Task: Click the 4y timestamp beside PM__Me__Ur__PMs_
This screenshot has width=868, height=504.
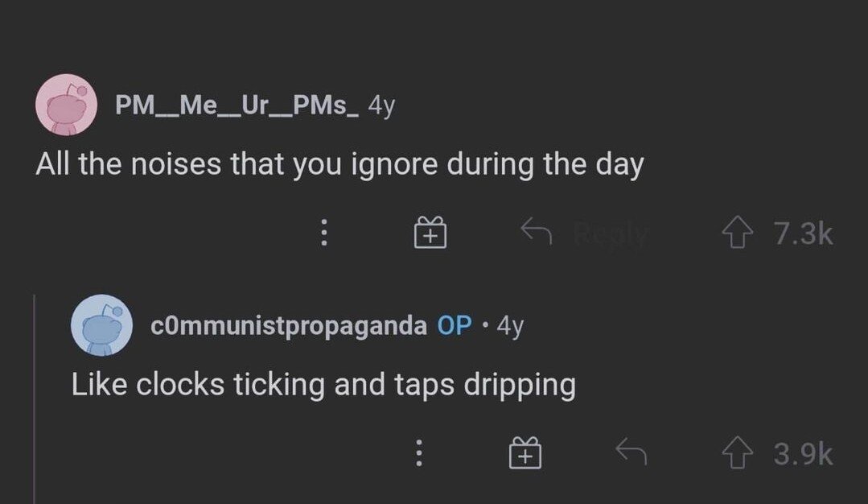Action: tap(381, 105)
